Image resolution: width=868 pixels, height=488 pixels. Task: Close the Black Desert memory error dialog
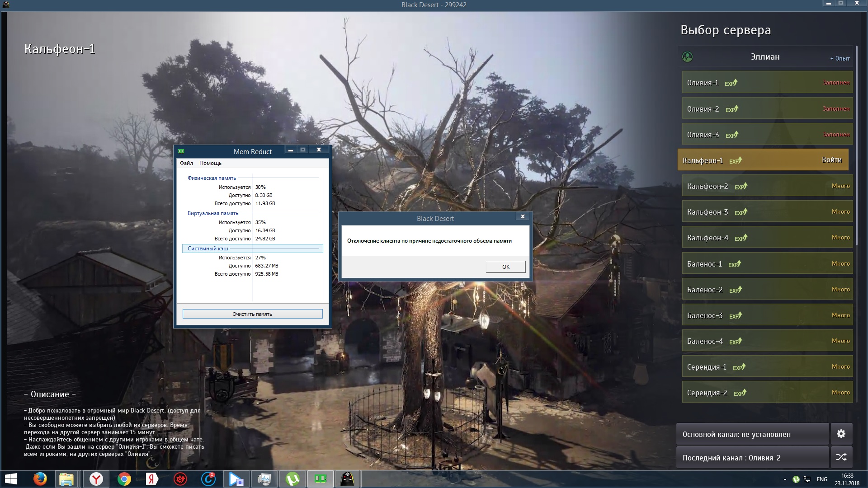(523, 216)
